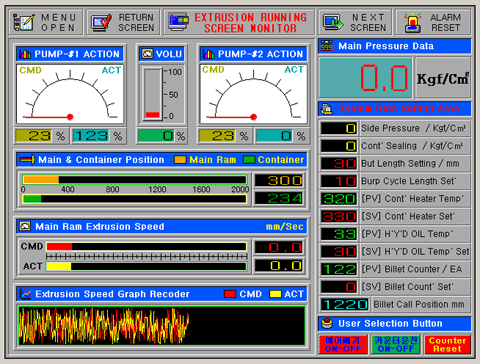Toggle the red Korean ON-OFF button
Image resolution: width=480 pixels, height=364 pixels.
point(343,345)
